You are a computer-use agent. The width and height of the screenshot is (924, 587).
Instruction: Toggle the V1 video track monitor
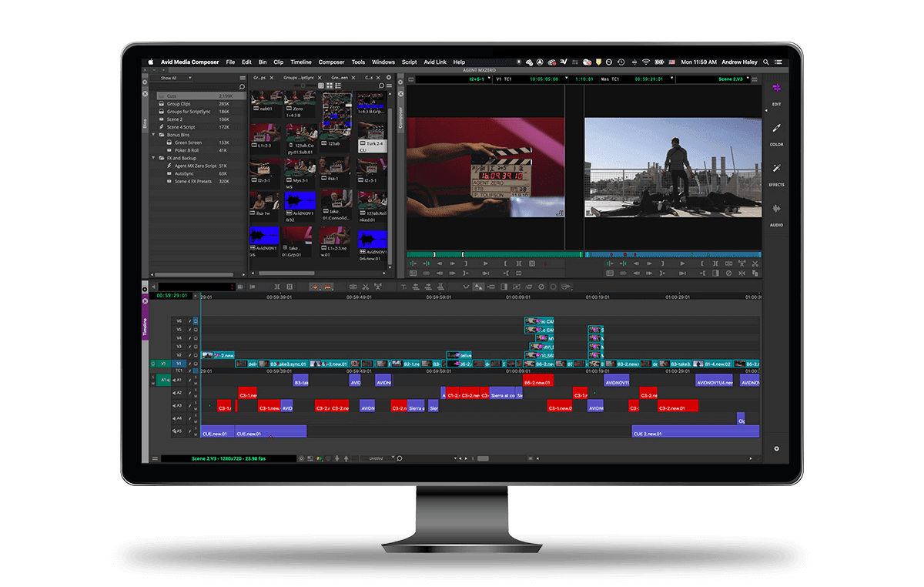click(x=196, y=364)
